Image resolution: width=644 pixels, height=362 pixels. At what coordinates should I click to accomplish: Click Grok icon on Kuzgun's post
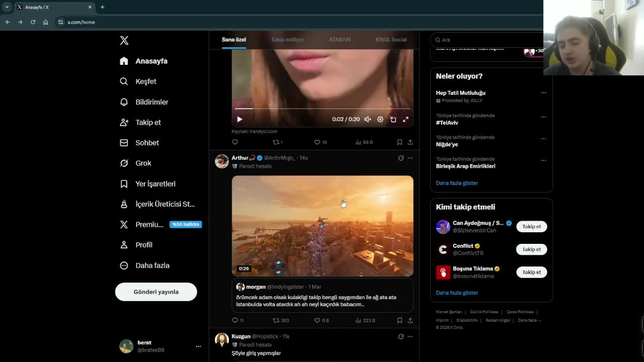click(x=401, y=336)
